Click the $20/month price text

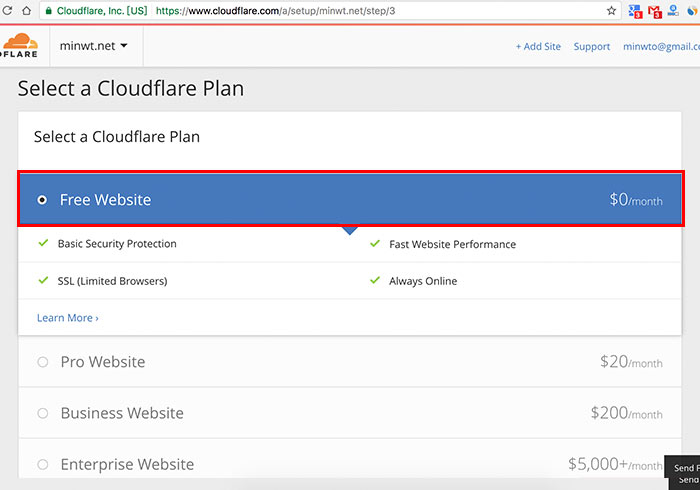coord(631,361)
